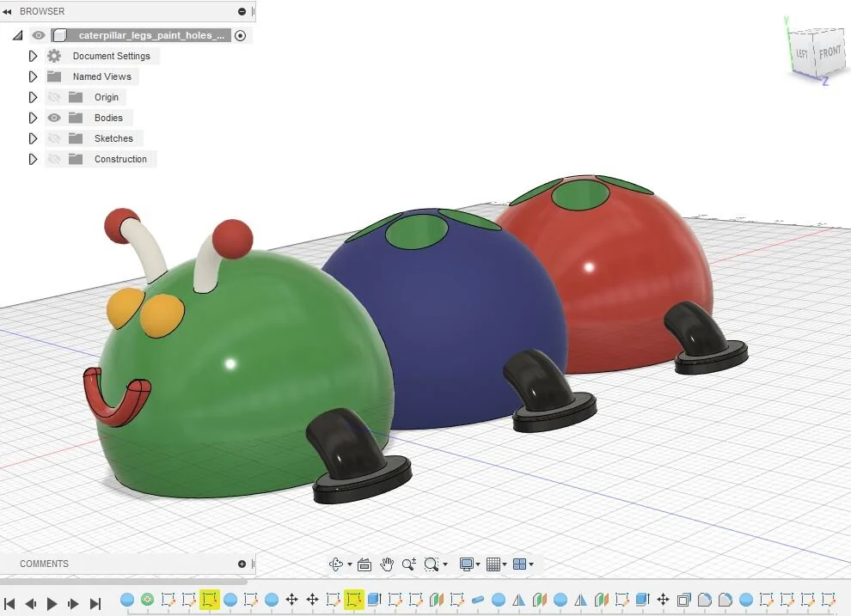Show the Sketches folder using its eye
The width and height of the screenshot is (851, 616).
point(54,138)
